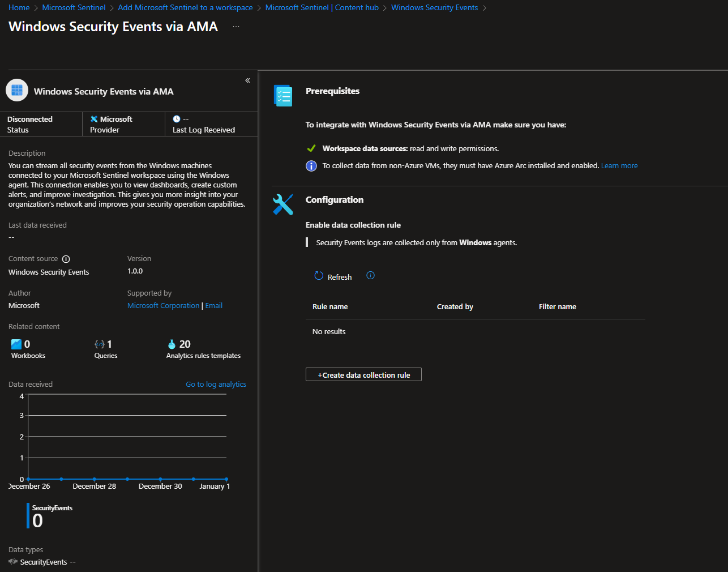
Task: Click the Windows Security Events connector logo
Action: (x=17, y=90)
